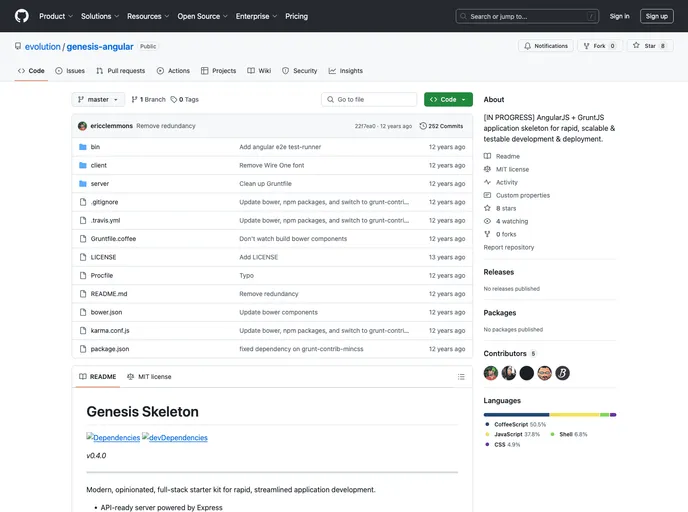Viewport: 688px width, 512px height.
Task: Open the evolution owner link
Action: click(x=43, y=47)
